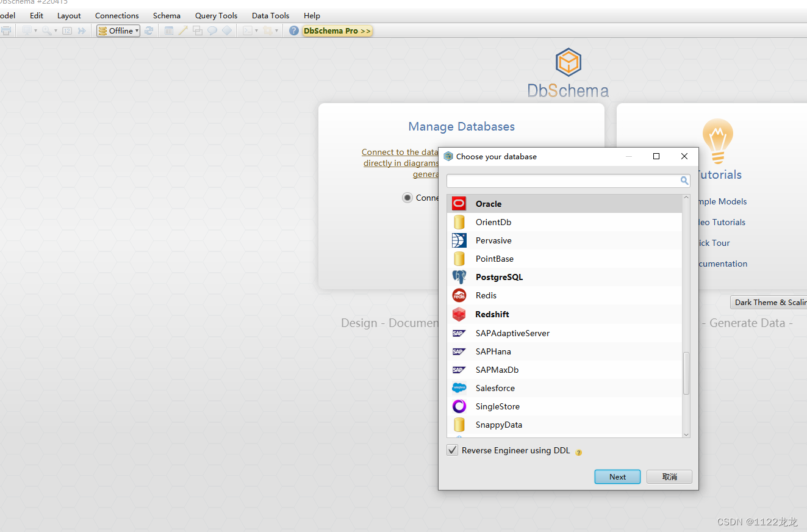The width and height of the screenshot is (807, 532).
Task: Click the red Oracle logo icon
Action: click(x=459, y=204)
